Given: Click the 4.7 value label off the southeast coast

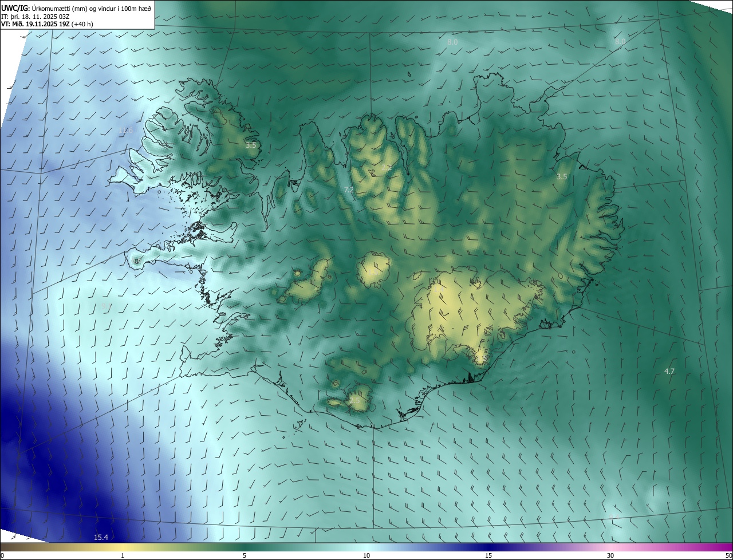Looking at the screenshot, I should [x=669, y=372].
